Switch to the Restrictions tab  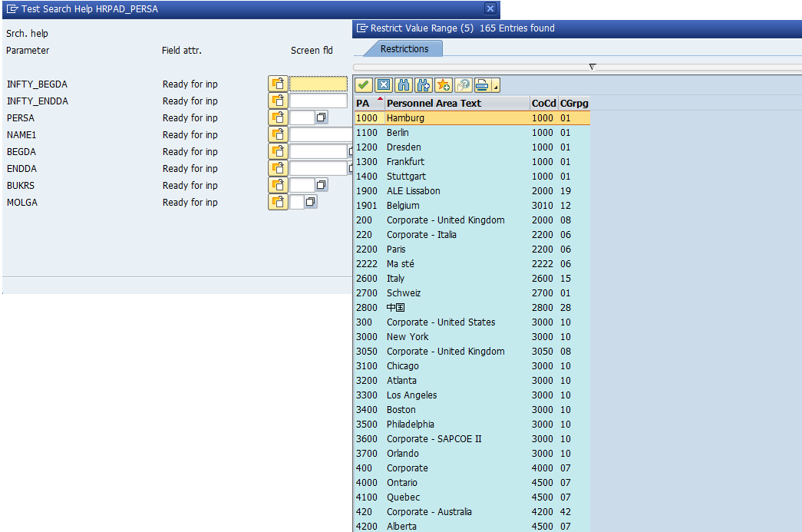[x=404, y=48]
